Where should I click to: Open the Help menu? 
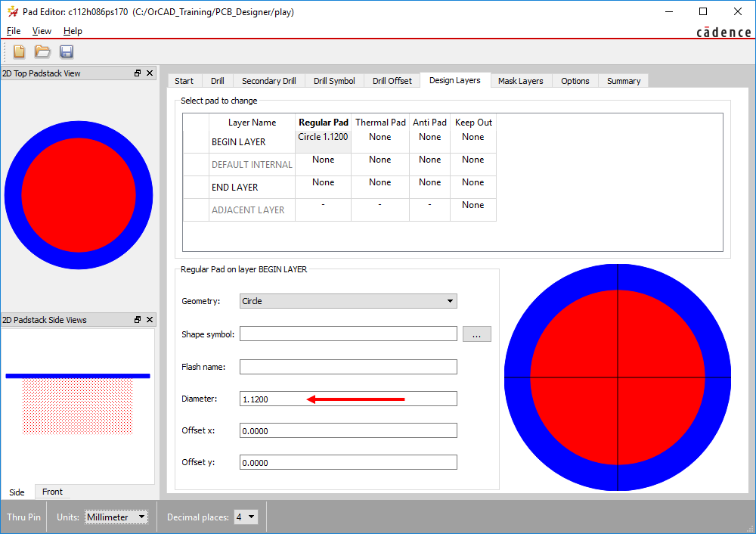pos(73,31)
